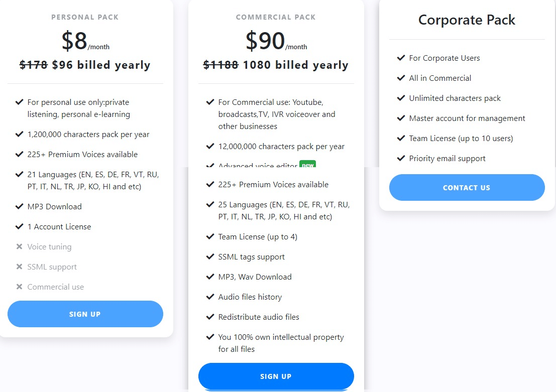This screenshot has width=556, height=392.
Task: Click the strikethrough $178 price
Action: tap(34, 65)
